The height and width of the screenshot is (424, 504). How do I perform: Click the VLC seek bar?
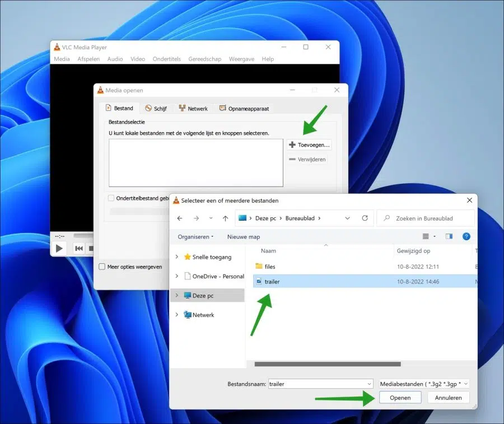click(83, 236)
